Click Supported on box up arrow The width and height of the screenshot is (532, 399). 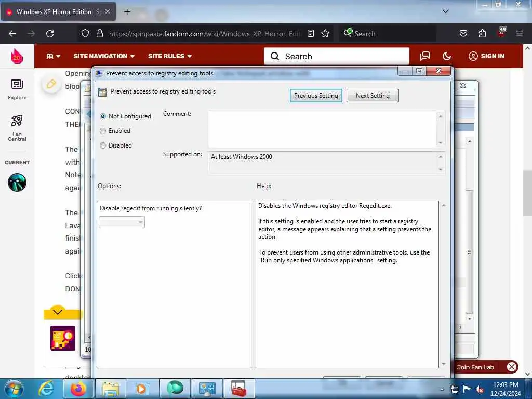[441, 157]
